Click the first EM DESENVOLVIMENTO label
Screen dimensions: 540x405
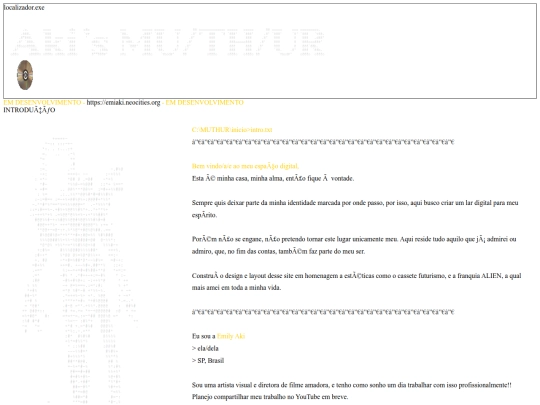(42, 103)
